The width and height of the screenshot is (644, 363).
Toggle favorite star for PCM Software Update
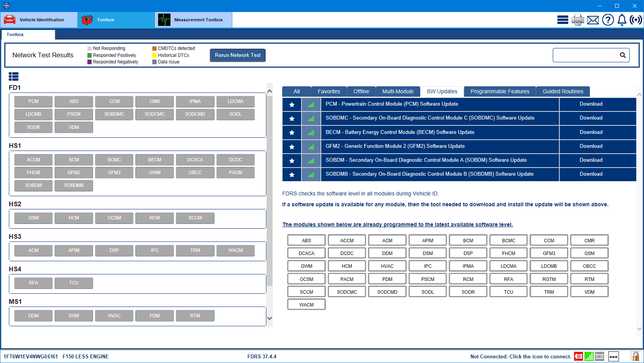(x=292, y=104)
